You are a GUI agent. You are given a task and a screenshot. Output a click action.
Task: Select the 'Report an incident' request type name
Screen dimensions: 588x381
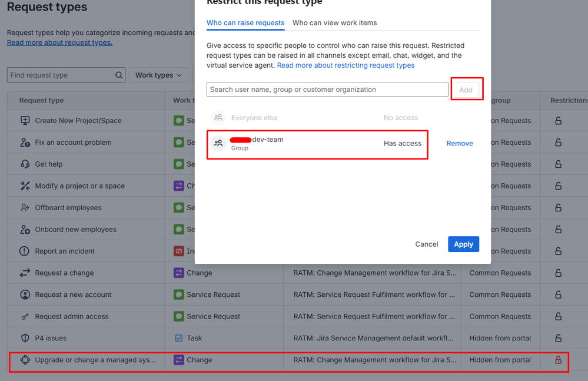pyautogui.click(x=65, y=251)
